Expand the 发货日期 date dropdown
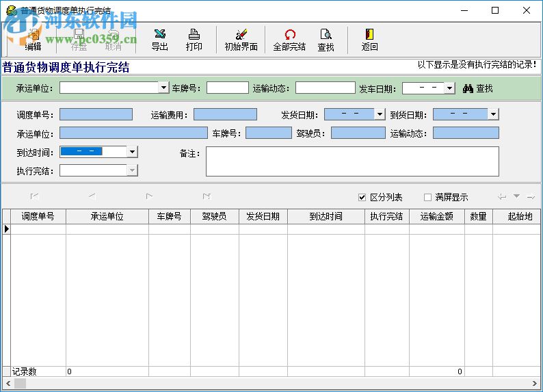The image size is (543, 392). pos(380,114)
